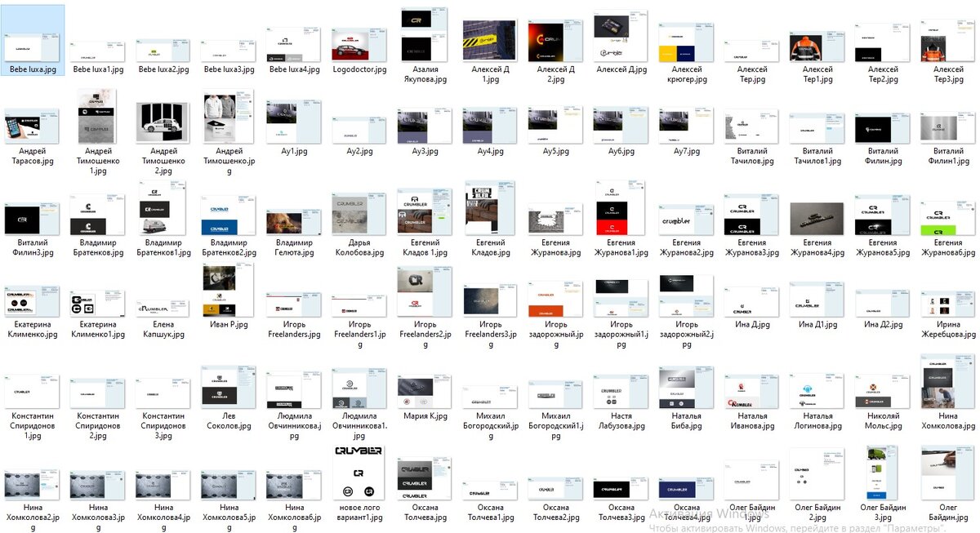Click the file name Алексей Тер.jpg
Image resolution: width=980 pixels, height=533 pixels.
coord(752,74)
